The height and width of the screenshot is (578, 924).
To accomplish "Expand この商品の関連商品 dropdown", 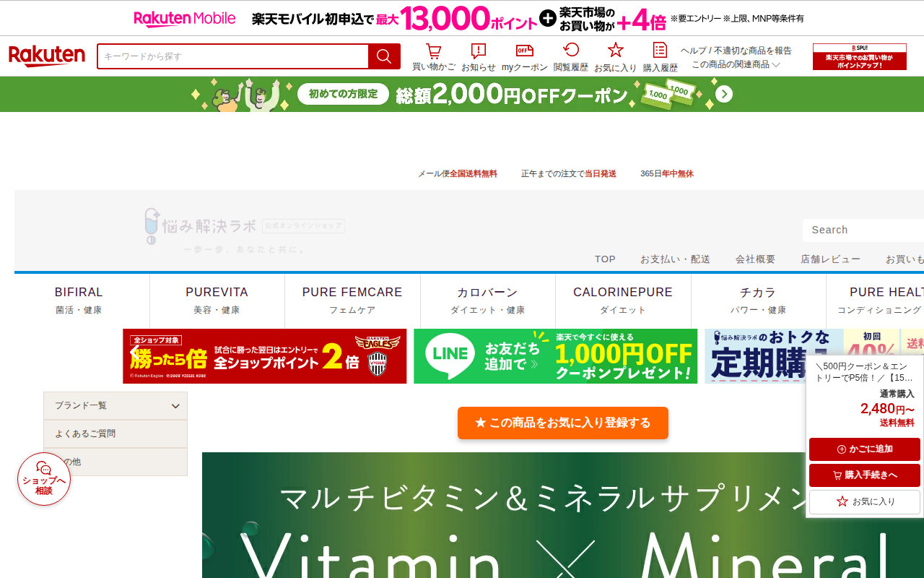I will [736, 64].
